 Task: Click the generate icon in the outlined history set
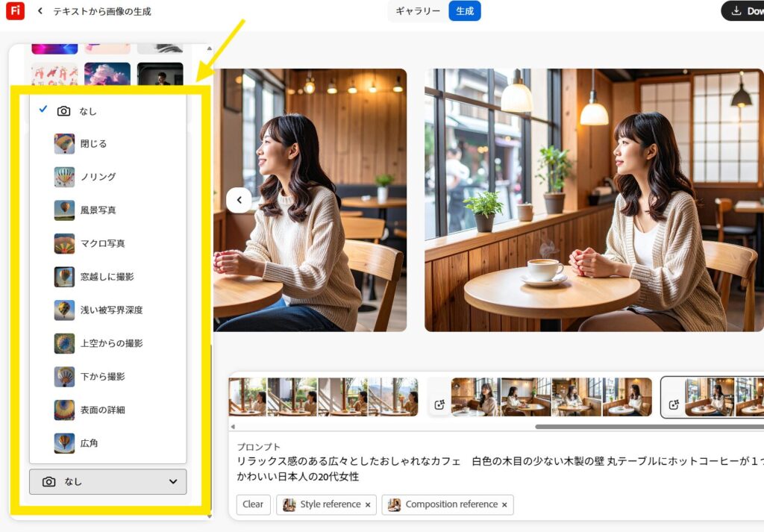tap(674, 405)
